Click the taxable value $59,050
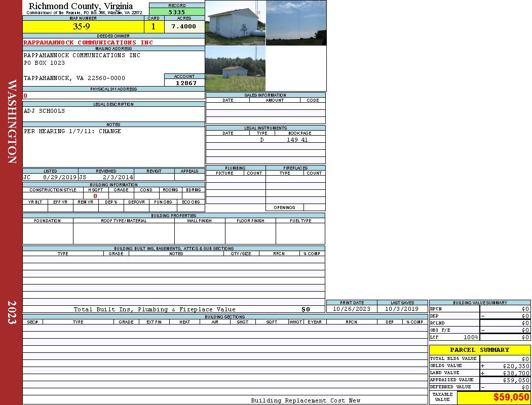Screen dimensions: 532x405 [511, 397]
